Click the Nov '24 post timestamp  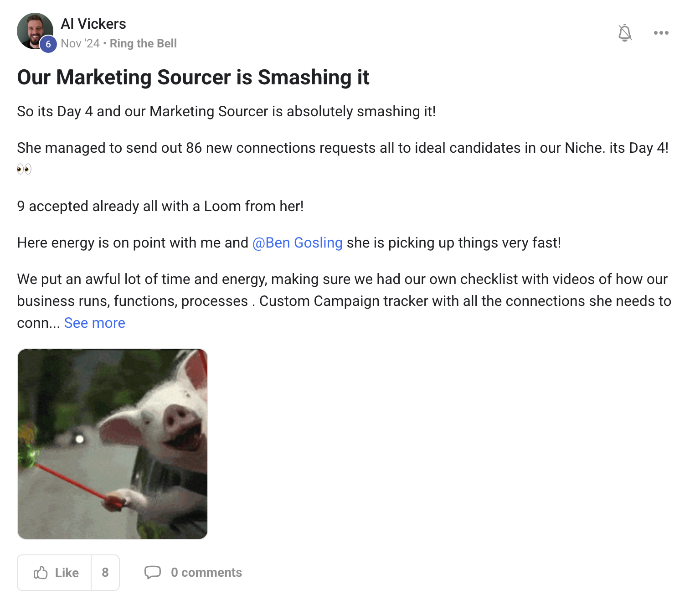click(80, 43)
